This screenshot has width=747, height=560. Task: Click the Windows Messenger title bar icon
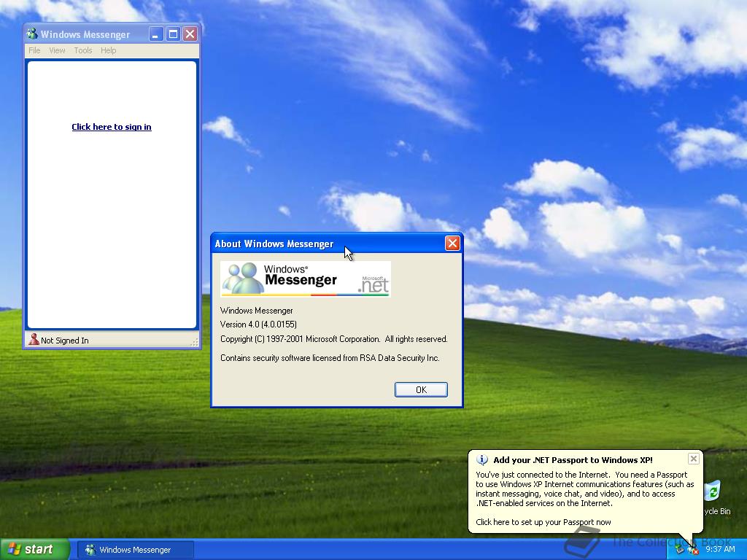click(32, 34)
